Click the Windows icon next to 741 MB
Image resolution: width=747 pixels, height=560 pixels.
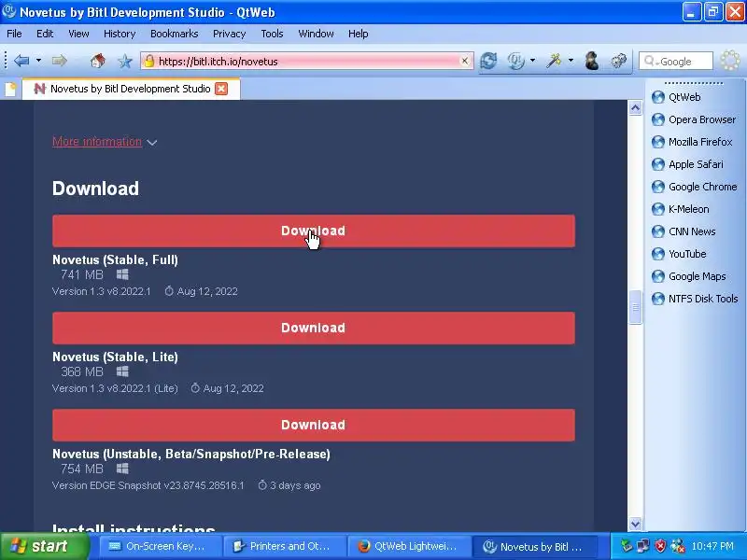(122, 274)
